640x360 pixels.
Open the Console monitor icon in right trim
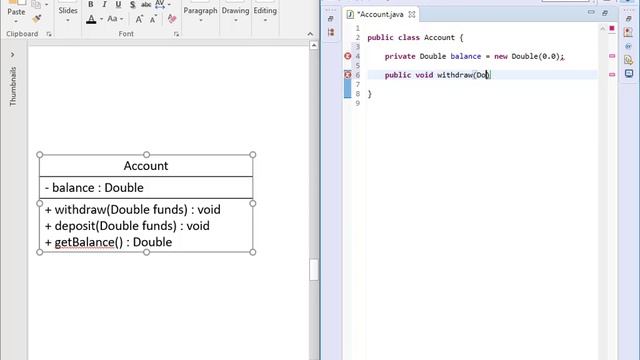pos(629,74)
